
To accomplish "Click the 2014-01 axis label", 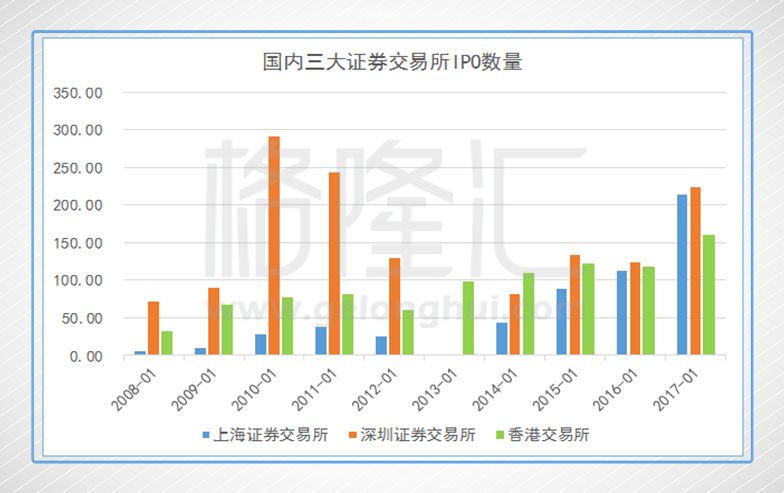I will pyautogui.click(x=495, y=390).
